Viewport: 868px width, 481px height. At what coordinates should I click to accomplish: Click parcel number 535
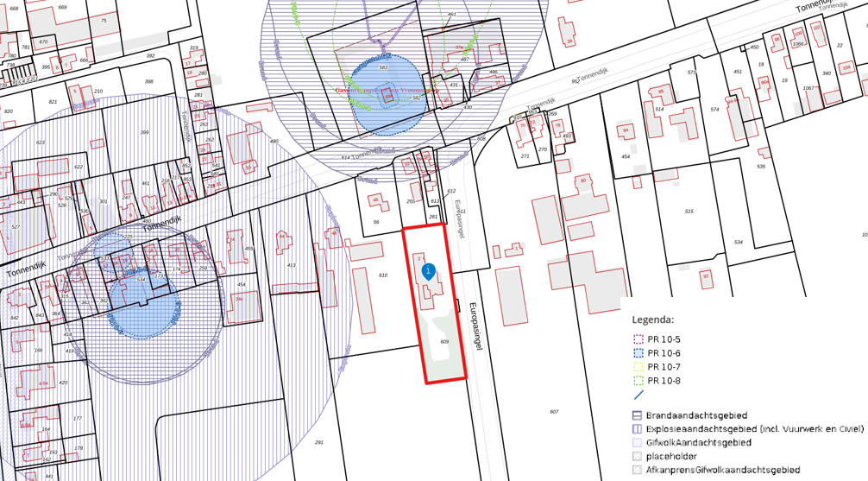pyautogui.click(x=761, y=167)
